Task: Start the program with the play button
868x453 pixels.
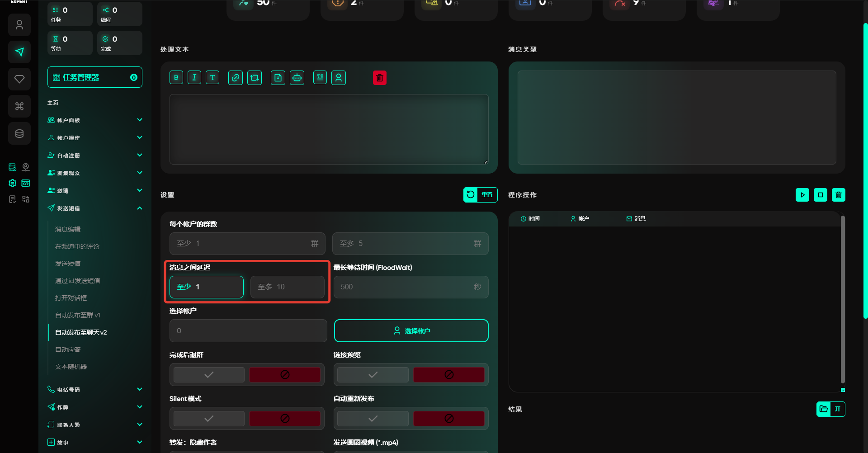Action: tap(802, 195)
